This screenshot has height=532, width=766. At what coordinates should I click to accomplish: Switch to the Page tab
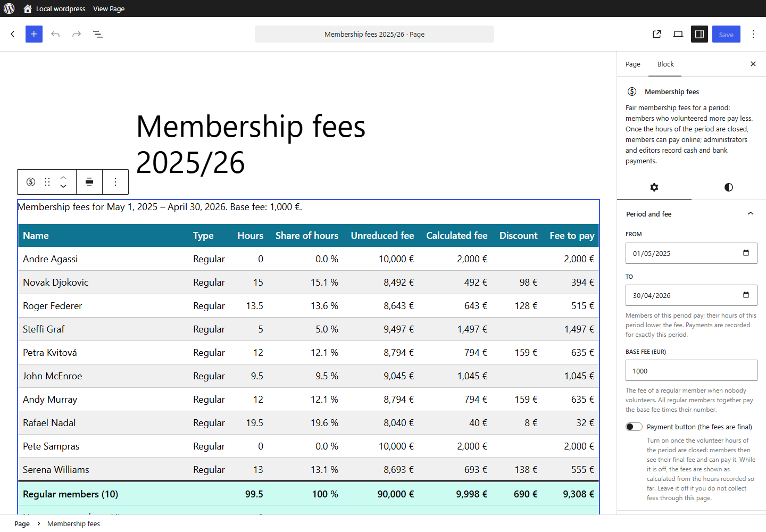click(x=633, y=64)
